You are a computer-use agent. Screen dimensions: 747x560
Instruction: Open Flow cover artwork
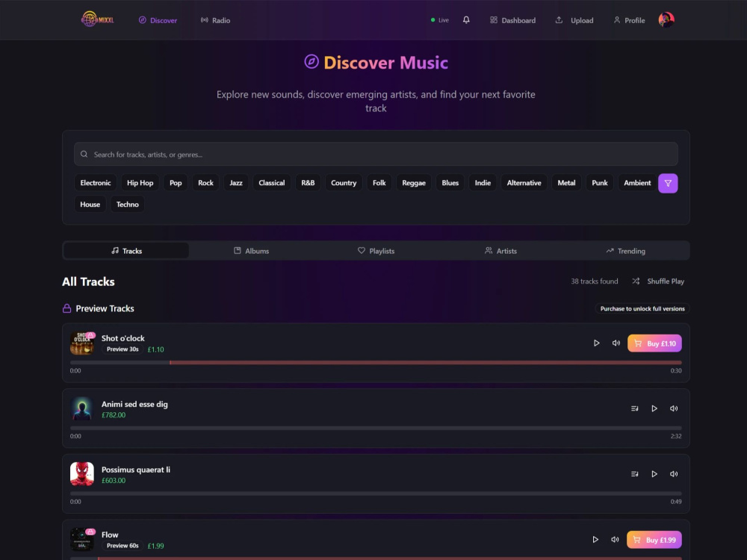(x=82, y=540)
